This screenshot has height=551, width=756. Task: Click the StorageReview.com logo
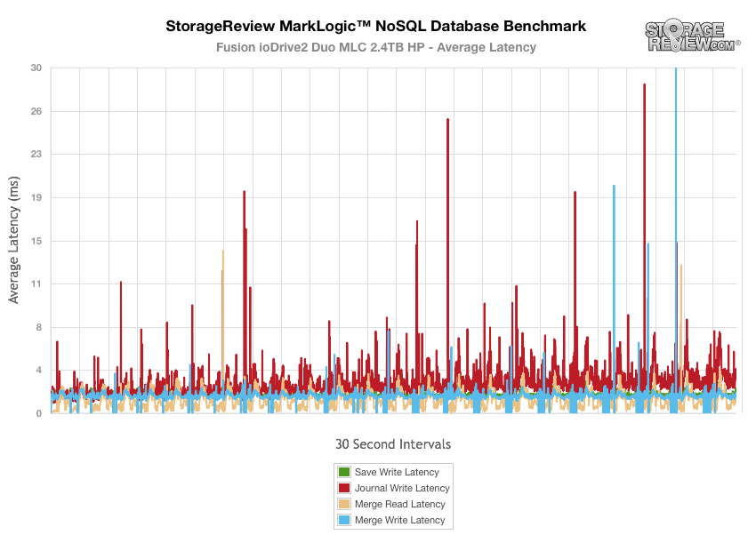pos(692,36)
